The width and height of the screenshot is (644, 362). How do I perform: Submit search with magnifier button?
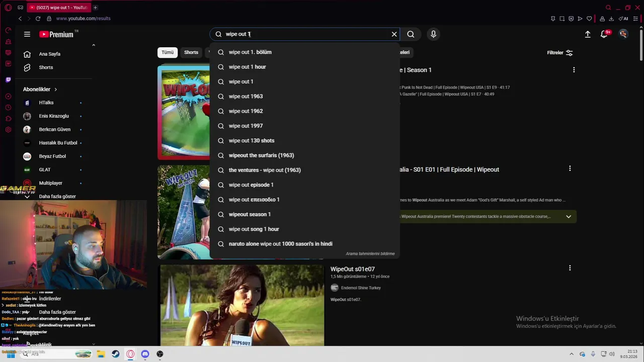(x=411, y=34)
